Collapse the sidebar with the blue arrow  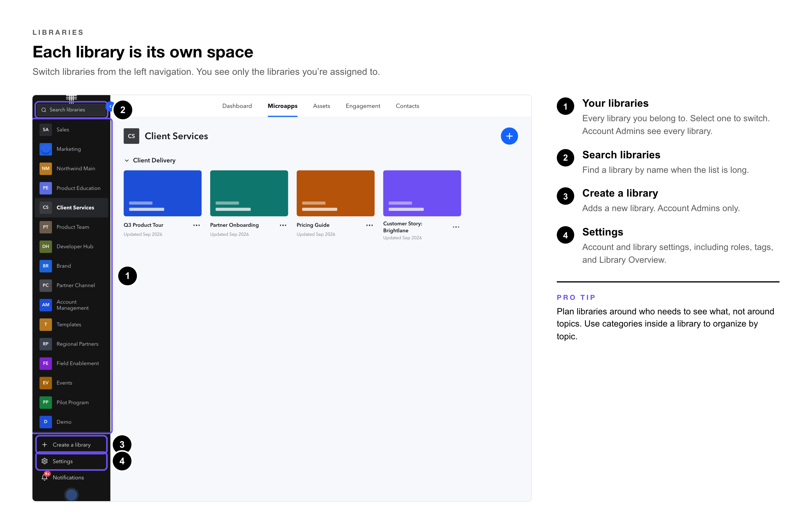click(x=110, y=106)
